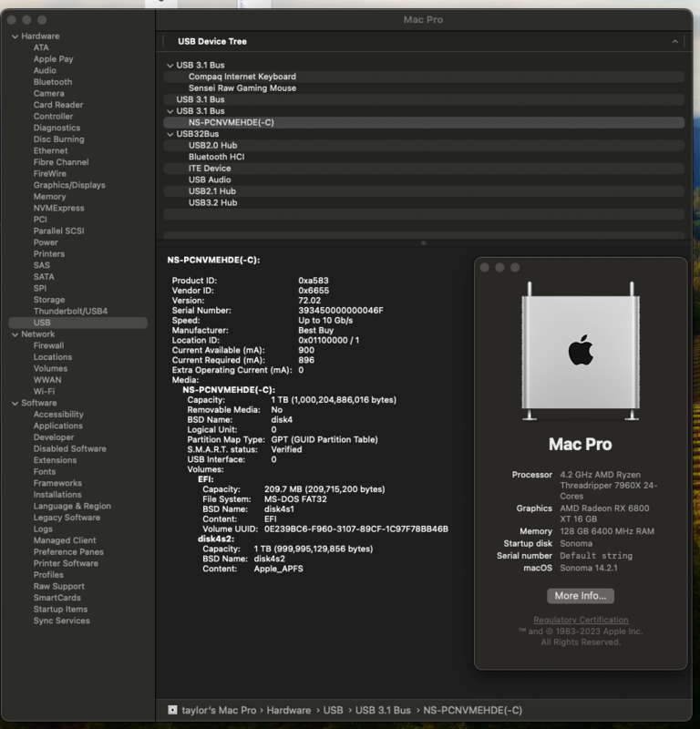Open Startup Items under Software
Screen dimensions: 700x729
tap(60, 610)
